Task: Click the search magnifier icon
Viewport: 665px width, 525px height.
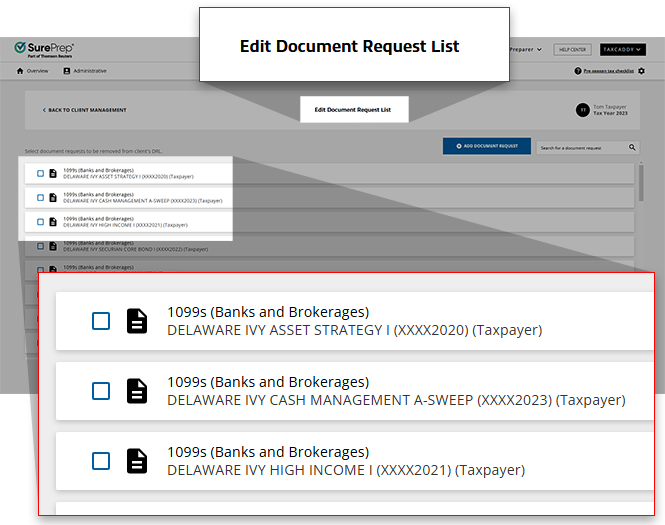Action: pyautogui.click(x=632, y=147)
